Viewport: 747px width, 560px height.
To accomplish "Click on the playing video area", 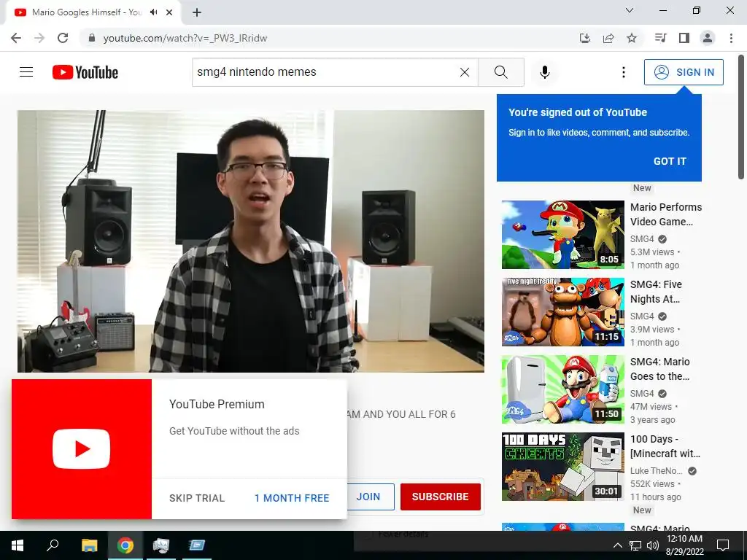I will click(251, 241).
